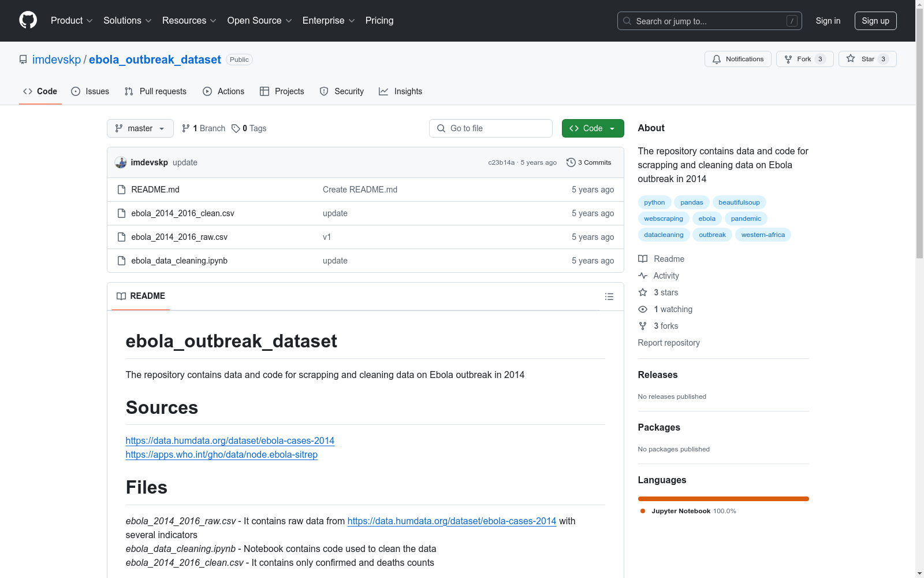
Task: Click the Sign in link
Action: tap(828, 21)
